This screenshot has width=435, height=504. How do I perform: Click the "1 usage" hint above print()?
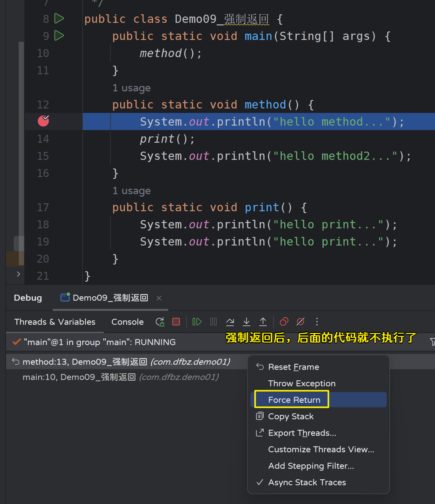(132, 191)
